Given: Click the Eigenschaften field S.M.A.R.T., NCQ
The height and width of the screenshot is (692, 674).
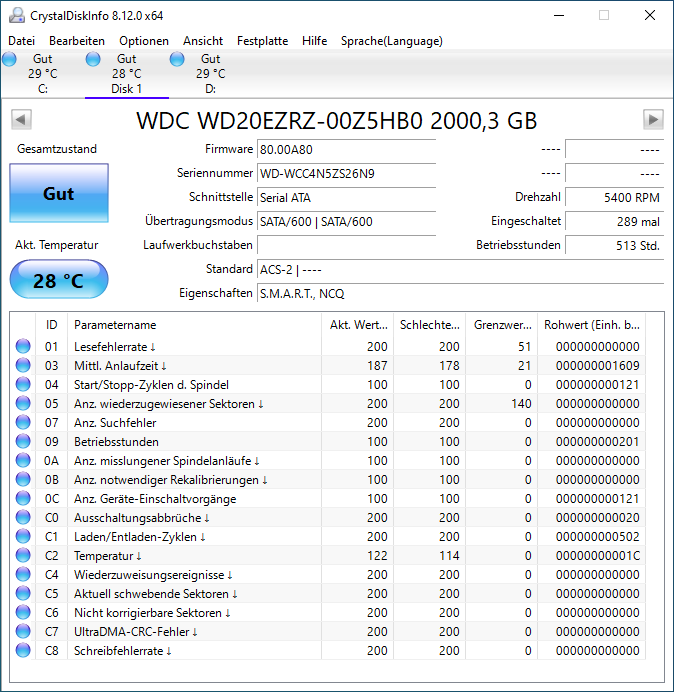Looking at the screenshot, I should pyautogui.click(x=460, y=293).
